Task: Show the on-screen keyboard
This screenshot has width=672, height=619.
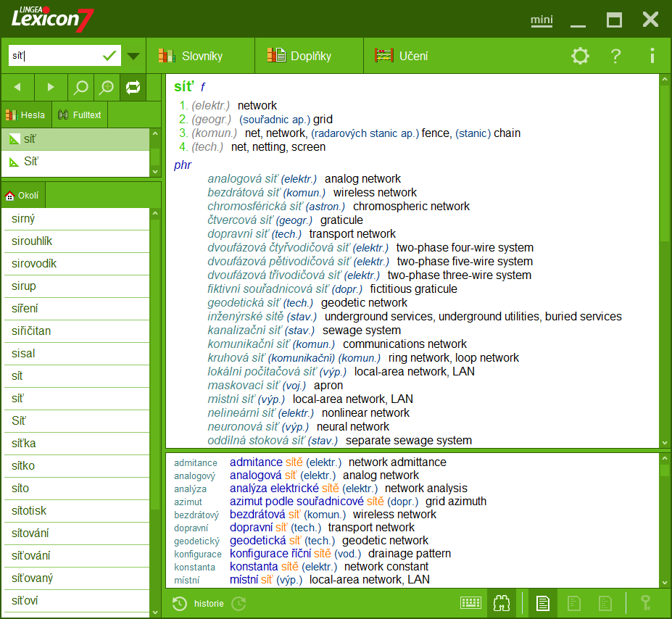Action: (470, 603)
